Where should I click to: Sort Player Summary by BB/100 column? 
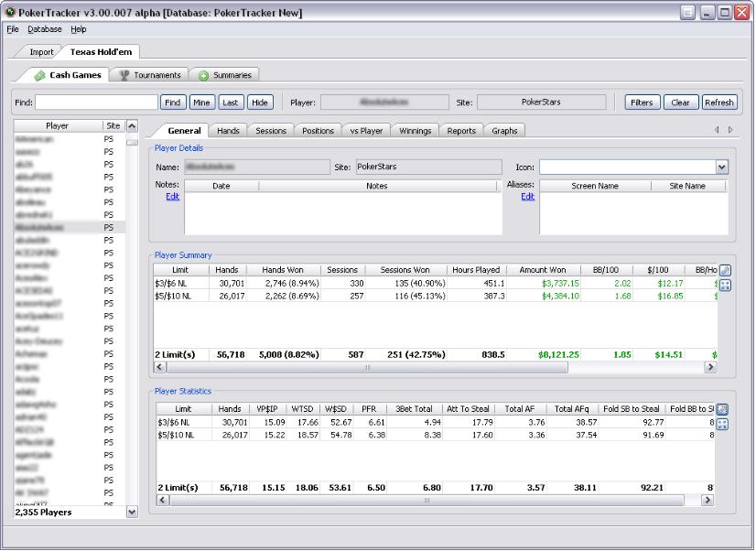(x=606, y=270)
